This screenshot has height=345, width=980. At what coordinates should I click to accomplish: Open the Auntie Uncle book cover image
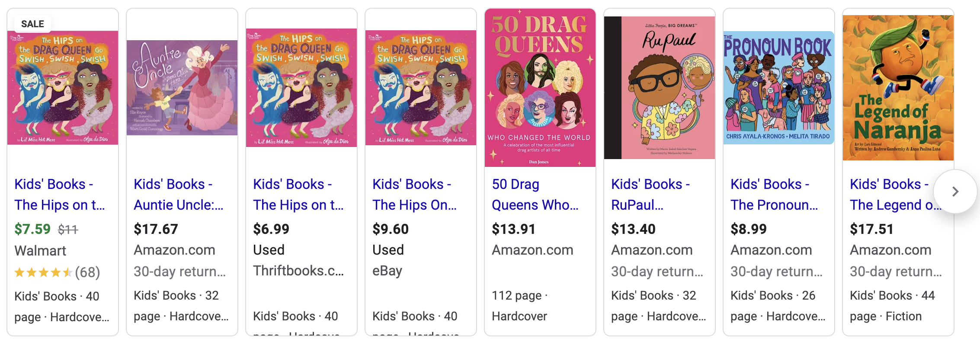point(182,88)
